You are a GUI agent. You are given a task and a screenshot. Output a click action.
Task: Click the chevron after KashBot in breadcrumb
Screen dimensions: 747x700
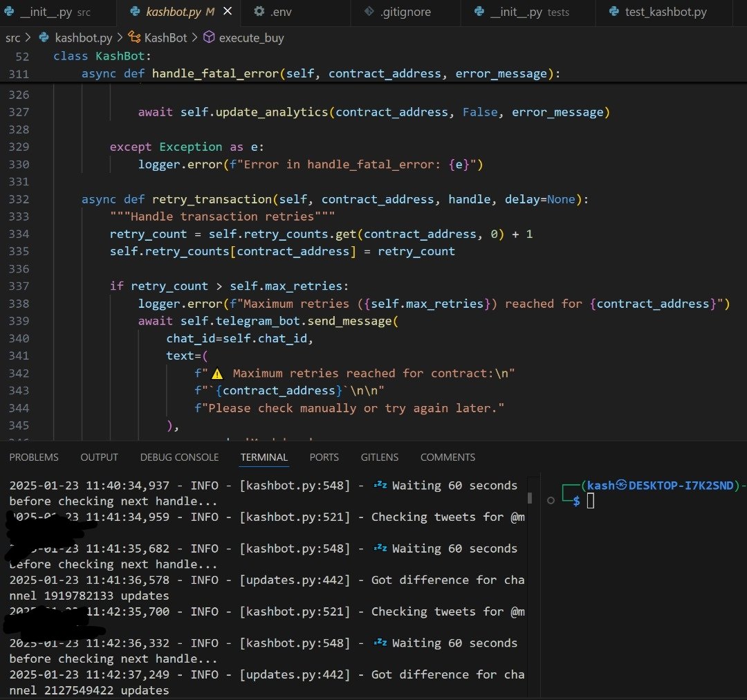point(194,37)
